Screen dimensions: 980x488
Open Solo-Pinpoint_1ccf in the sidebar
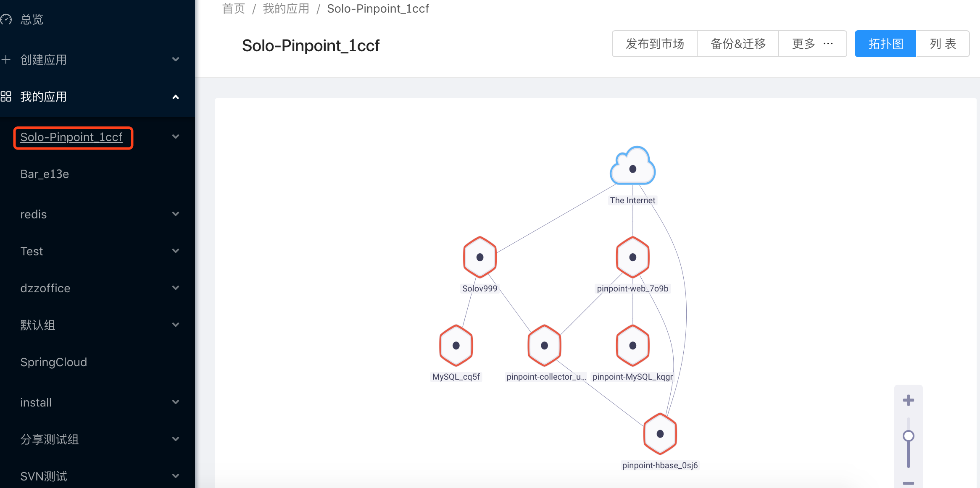71,137
